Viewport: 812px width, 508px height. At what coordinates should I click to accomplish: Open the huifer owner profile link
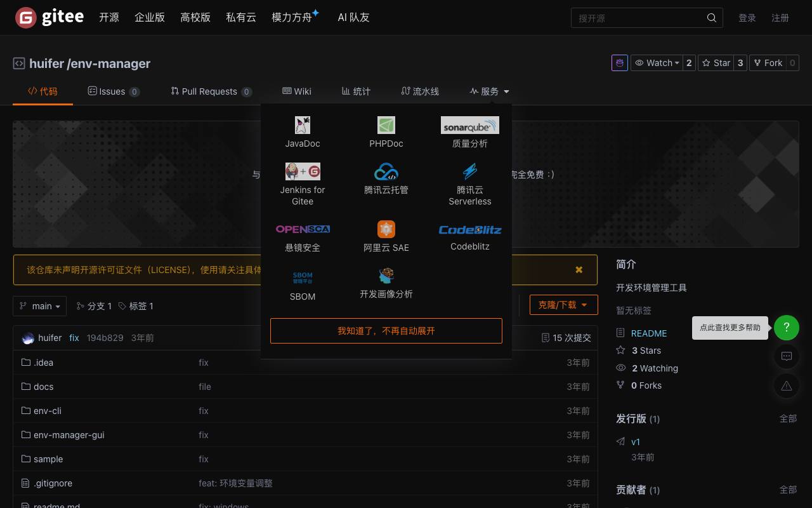tap(46, 63)
